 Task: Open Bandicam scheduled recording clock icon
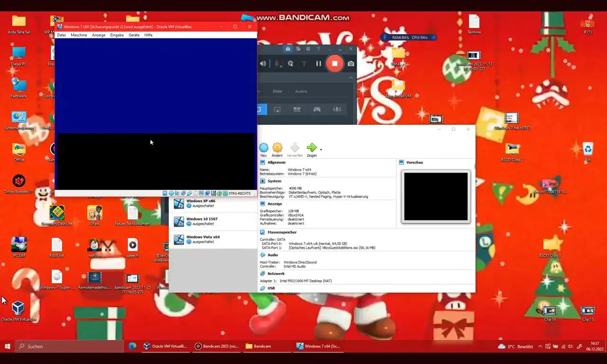click(x=308, y=49)
